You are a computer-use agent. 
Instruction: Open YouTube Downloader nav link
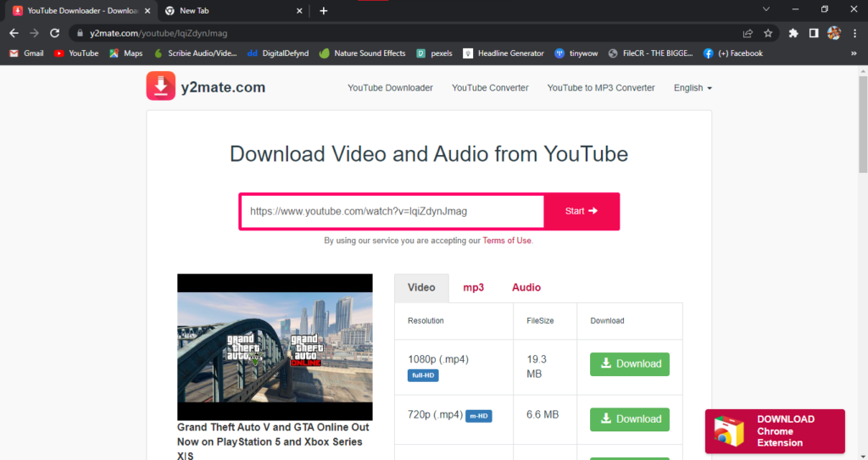click(x=390, y=88)
